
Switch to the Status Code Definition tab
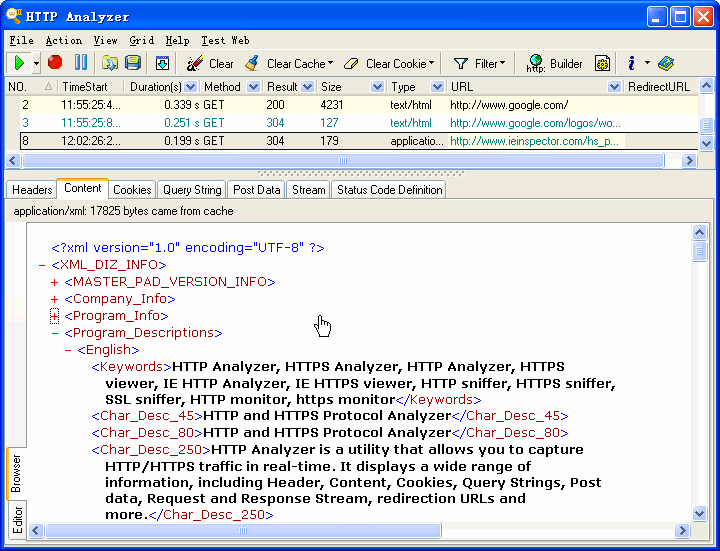point(389,189)
